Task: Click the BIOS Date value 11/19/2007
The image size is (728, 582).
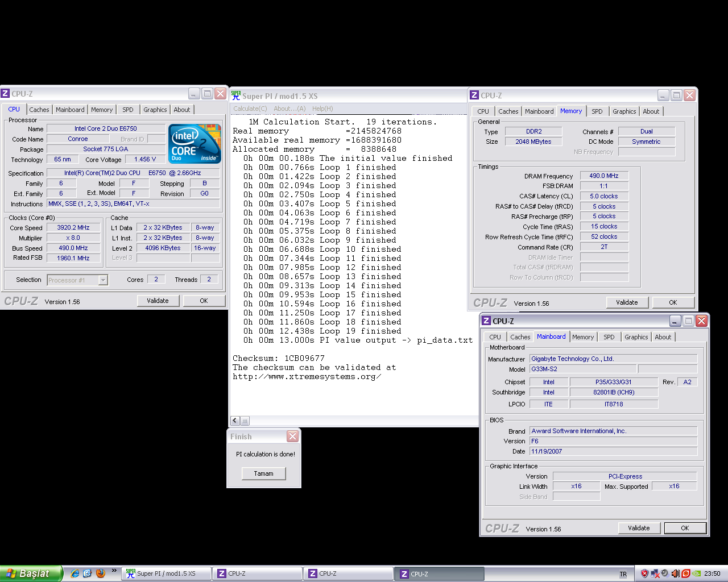Action: pyautogui.click(x=613, y=451)
